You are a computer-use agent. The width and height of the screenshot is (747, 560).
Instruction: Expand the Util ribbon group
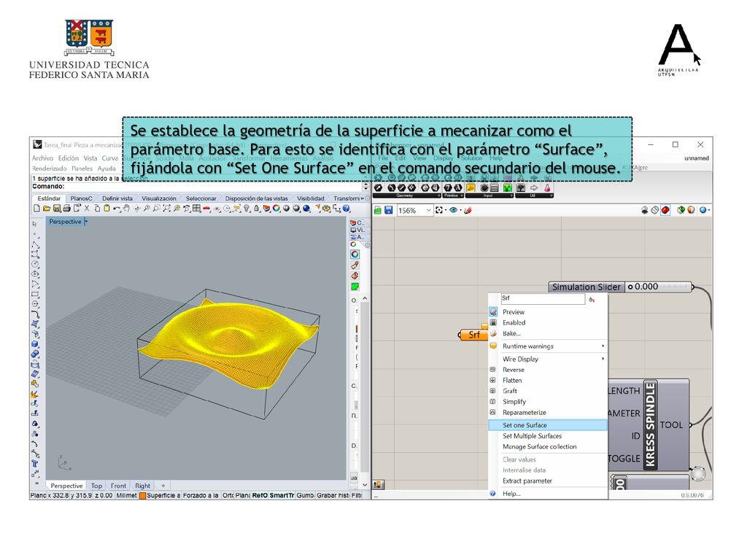(551, 195)
